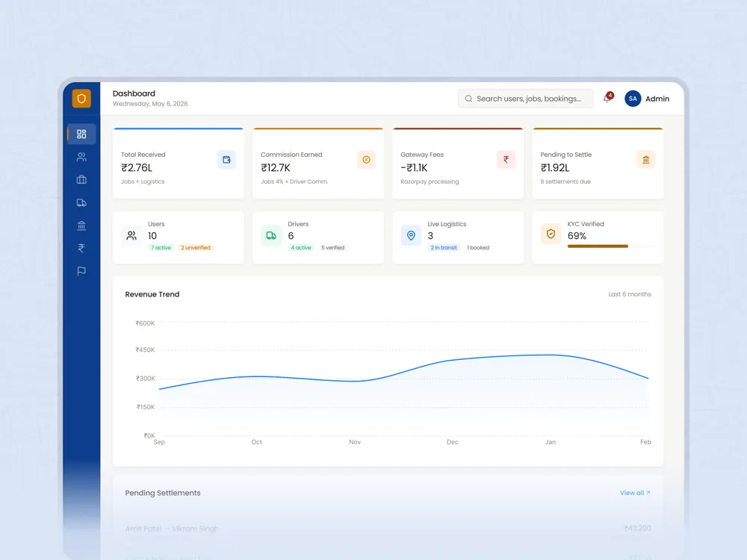Click the Pending Settlements heading
747x560 pixels.
[162, 493]
